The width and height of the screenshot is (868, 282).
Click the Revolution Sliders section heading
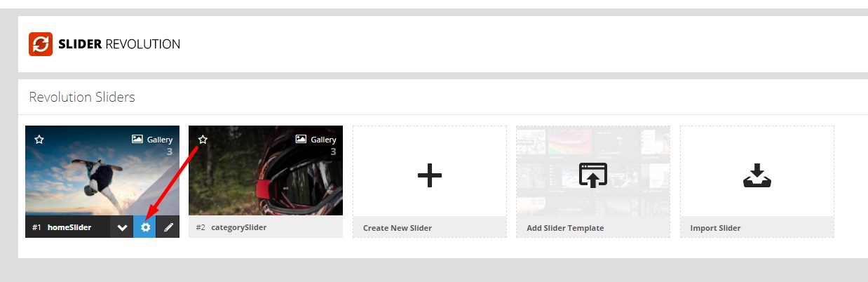click(x=82, y=97)
